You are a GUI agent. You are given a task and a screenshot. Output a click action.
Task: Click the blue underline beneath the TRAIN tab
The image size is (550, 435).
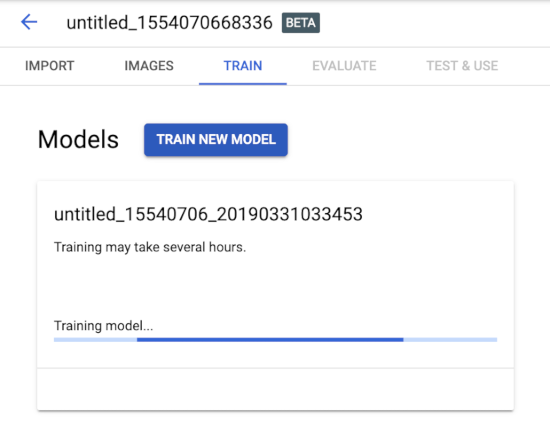pyautogui.click(x=243, y=84)
